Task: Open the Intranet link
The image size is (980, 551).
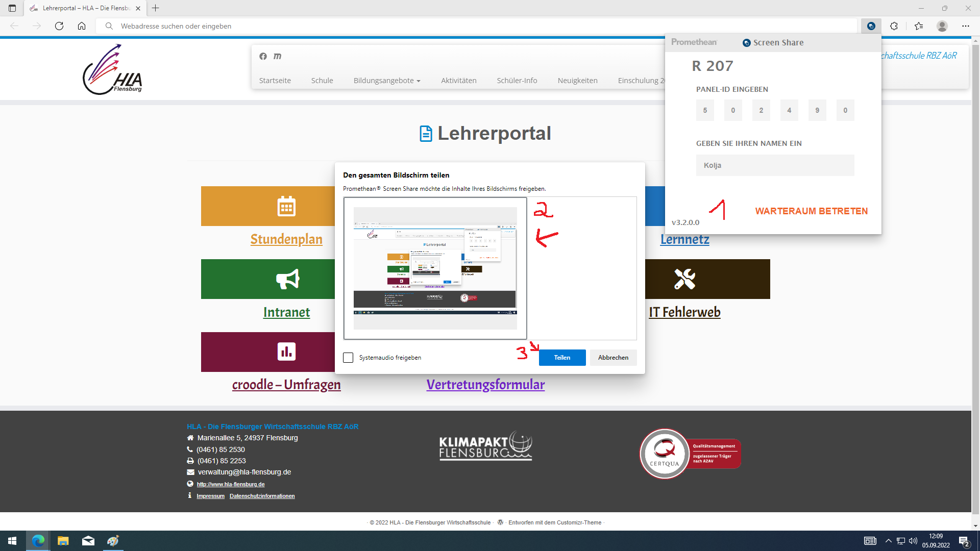Action: click(286, 312)
